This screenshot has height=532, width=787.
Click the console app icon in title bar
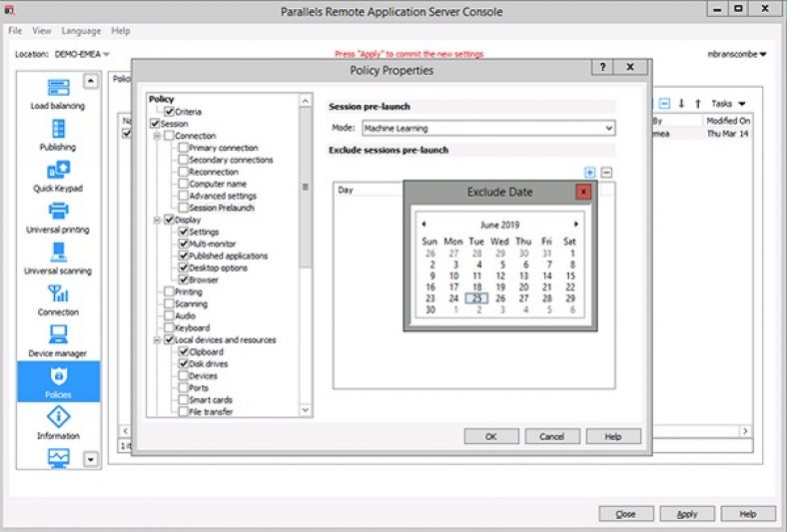[x=10, y=10]
